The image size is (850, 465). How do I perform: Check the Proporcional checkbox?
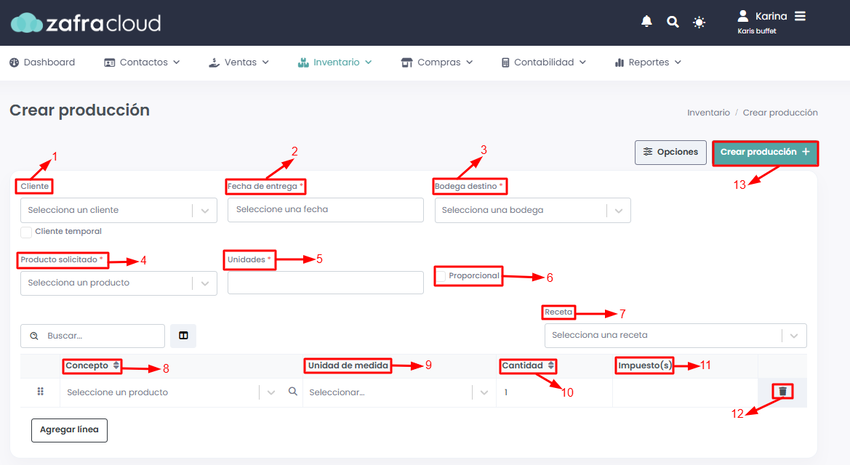point(441,276)
